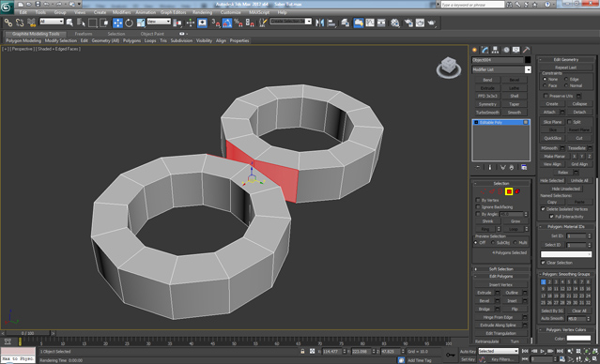
Task: Open the Hierarchy panel tab icon
Action: pyautogui.click(x=495, y=50)
